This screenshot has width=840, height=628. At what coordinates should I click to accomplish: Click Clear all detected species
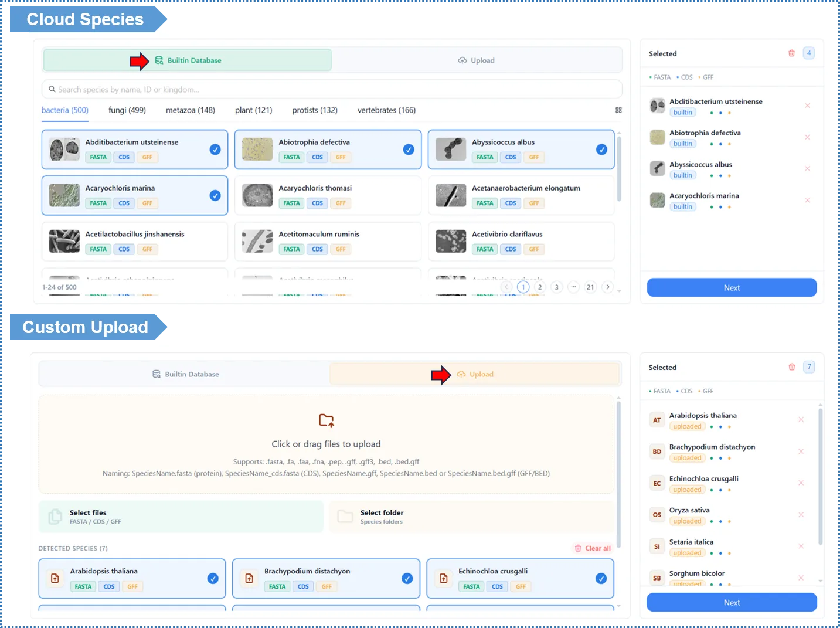[x=593, y=548]
